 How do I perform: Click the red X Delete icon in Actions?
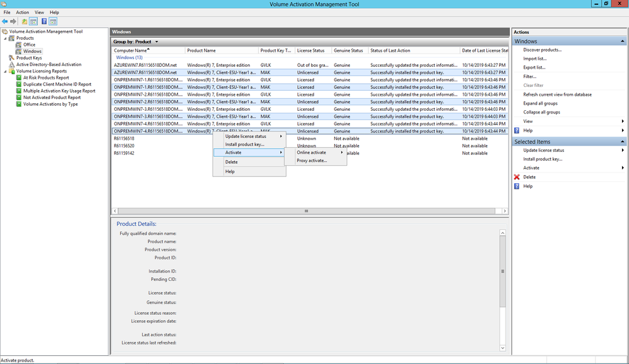[x=517, y=177]
